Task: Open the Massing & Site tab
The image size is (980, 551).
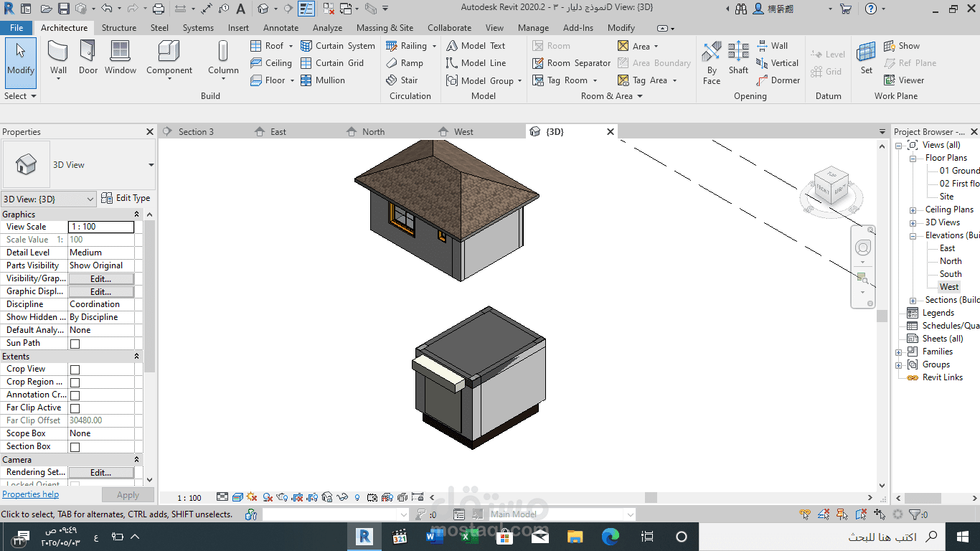Action: pyautogui.click(x=385, y=28)
